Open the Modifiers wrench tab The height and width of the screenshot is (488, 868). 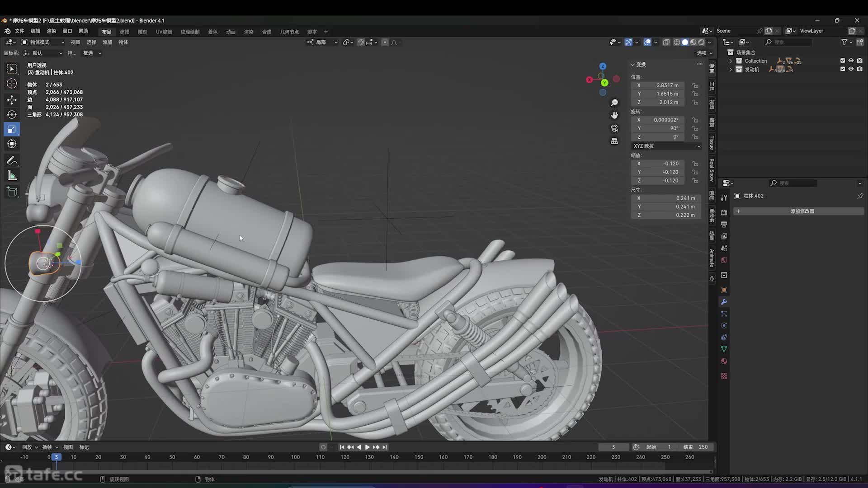click(724, 302)
